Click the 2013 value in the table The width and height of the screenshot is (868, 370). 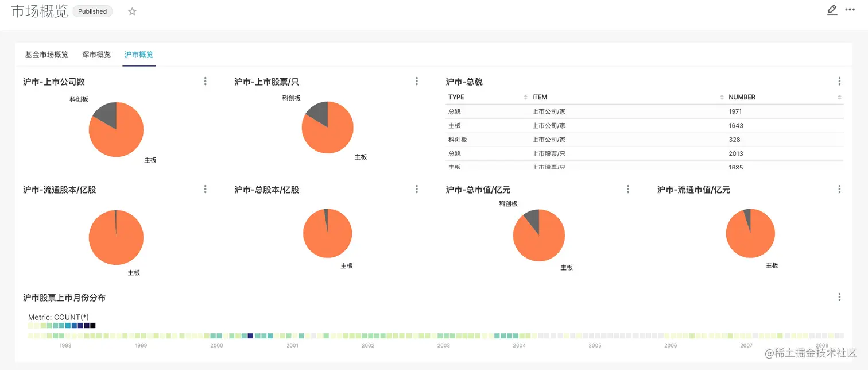(735, 153)
